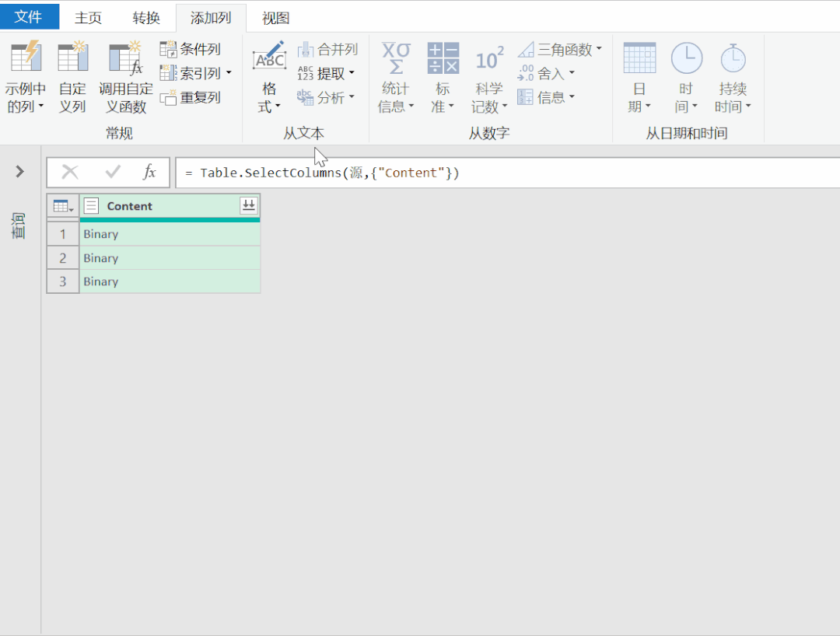Image resolution: width=840 pixels, height=636 pixels.
Task: Expand the 三角函数 trigonometry dropdown
Action: click(x=599, y=49)
